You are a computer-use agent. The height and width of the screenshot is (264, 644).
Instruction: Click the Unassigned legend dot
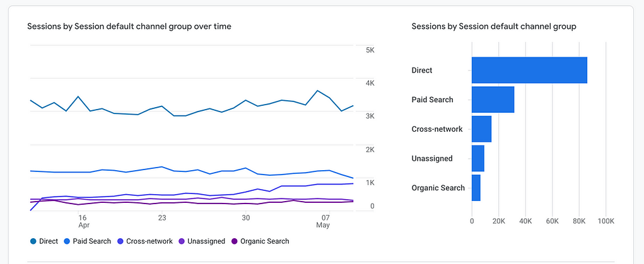tap(182, 241)
